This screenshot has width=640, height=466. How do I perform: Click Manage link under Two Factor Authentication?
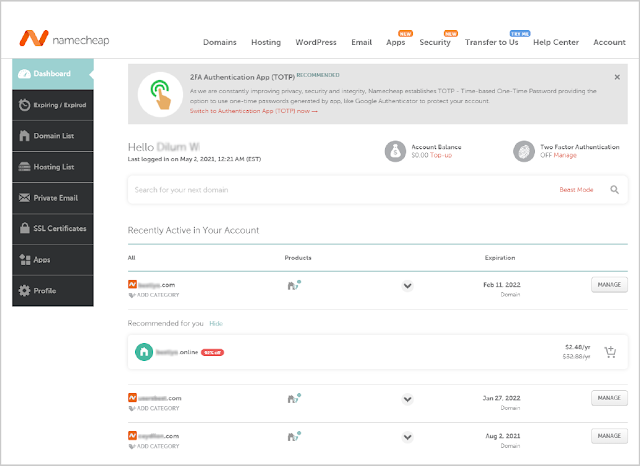[x=565, y=155]
